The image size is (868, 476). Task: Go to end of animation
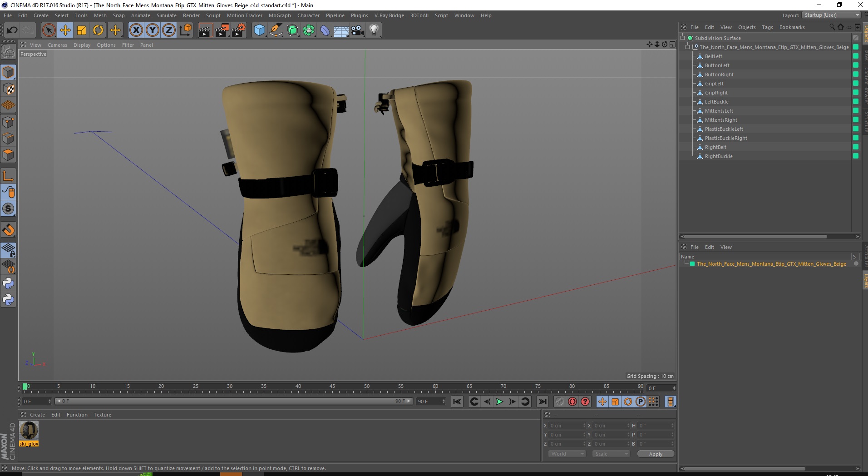542,402
